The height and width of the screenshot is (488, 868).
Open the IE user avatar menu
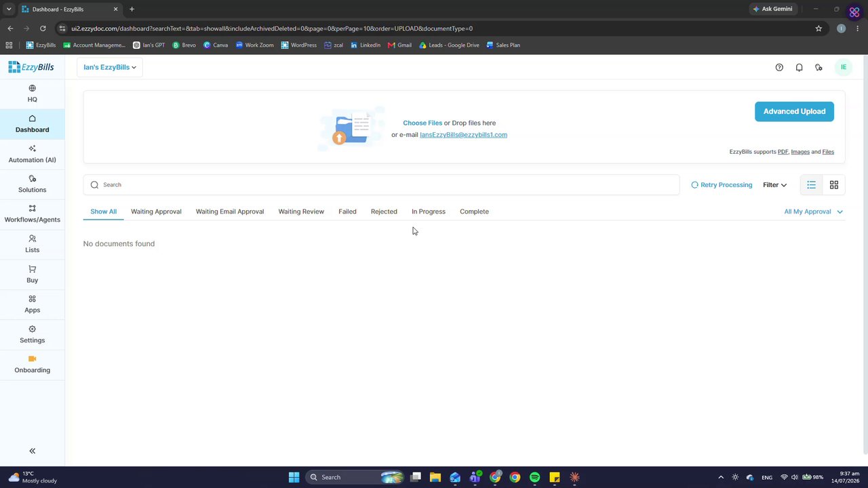[x=844, y=67]
